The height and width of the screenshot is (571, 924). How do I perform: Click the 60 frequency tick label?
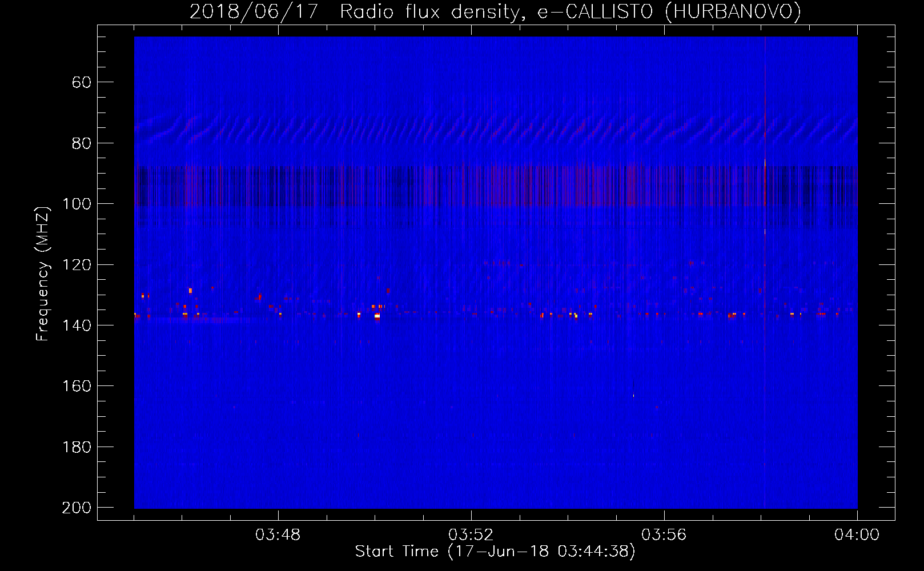tap(82, 82)
